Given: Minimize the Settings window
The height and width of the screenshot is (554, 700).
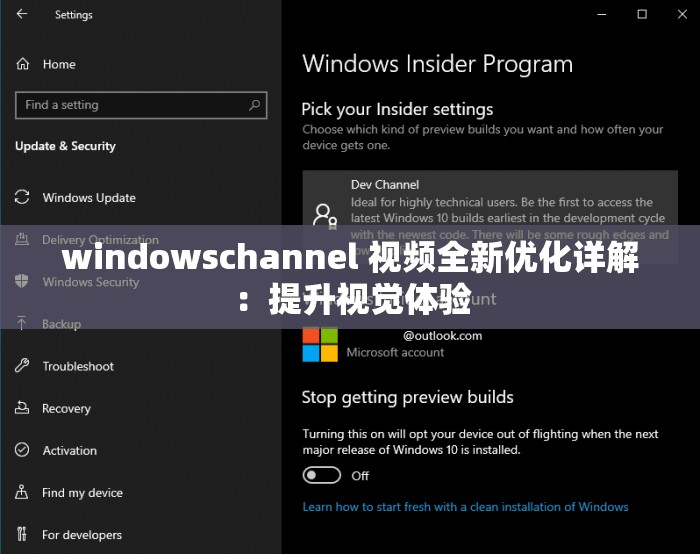Looking at the screenshot, I should (602, 14).
